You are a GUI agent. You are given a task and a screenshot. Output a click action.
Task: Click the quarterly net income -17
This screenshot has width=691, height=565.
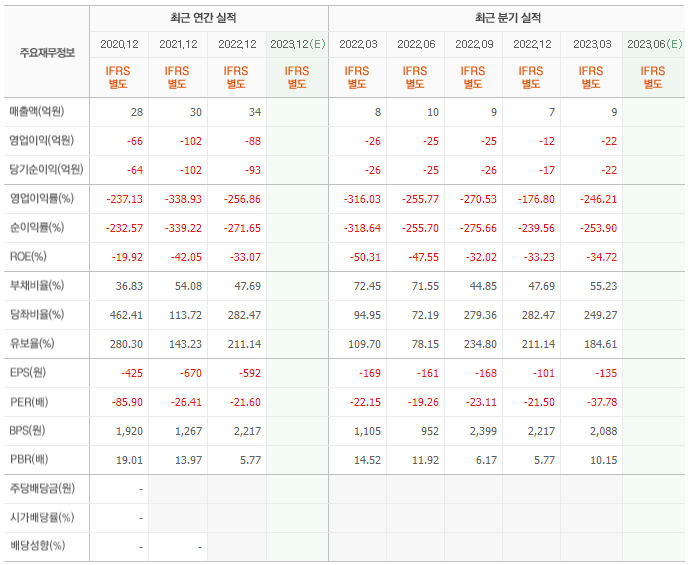547,170
